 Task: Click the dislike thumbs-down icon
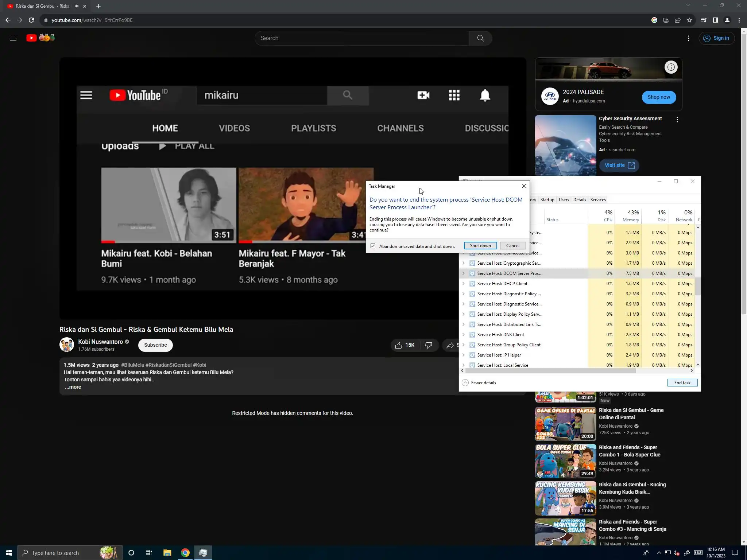(x=429, y=345)
